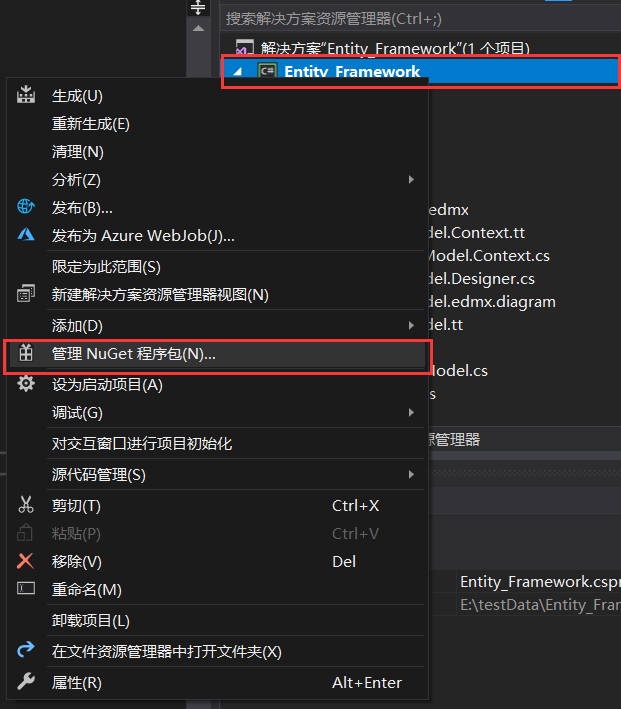Click the blue arrow open-folder icon

(26, 650)
